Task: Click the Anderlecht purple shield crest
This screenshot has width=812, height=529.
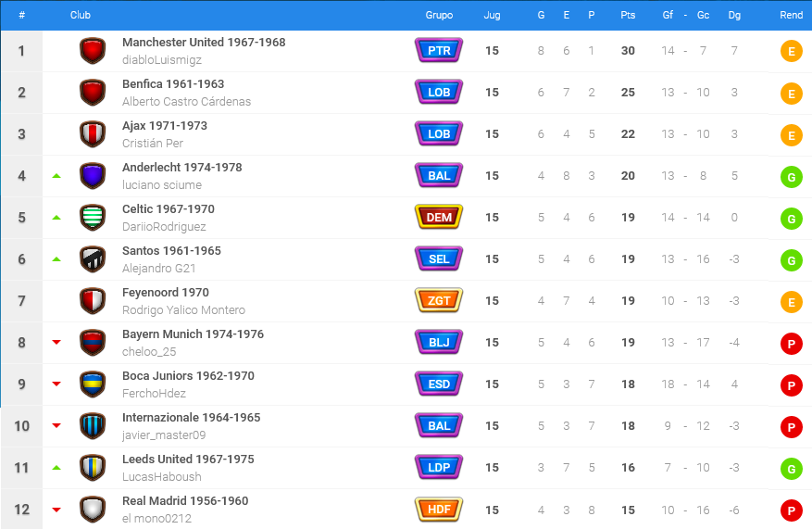Action: [x=93, y=176]
